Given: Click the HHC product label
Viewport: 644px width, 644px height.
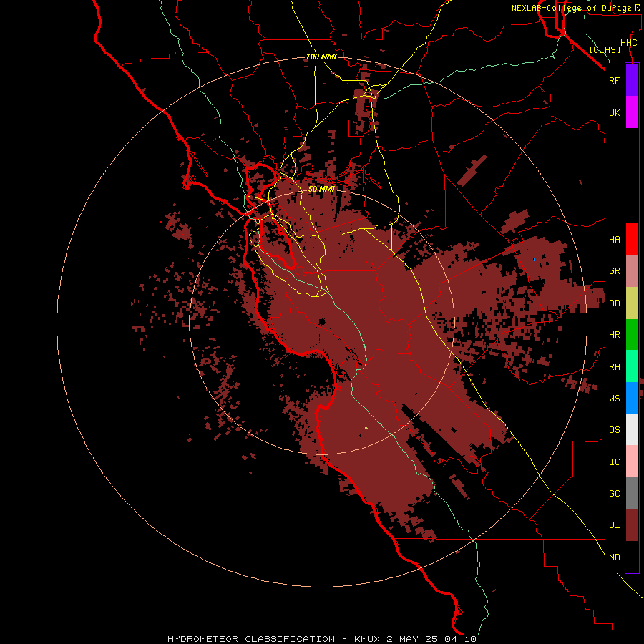Looking at the screenshot, I should (x=629, y=43).
